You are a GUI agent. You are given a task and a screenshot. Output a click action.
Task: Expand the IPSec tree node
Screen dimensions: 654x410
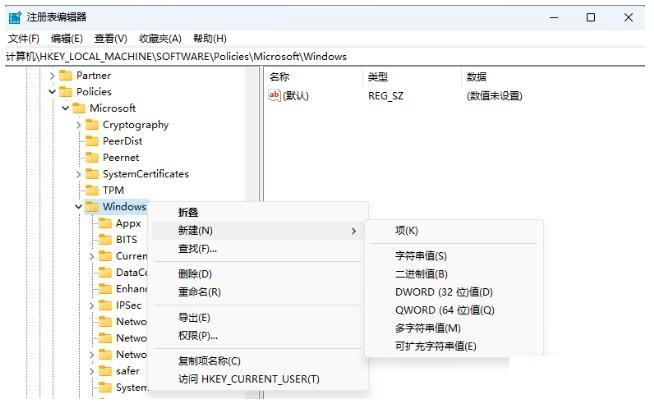(92, 305)
